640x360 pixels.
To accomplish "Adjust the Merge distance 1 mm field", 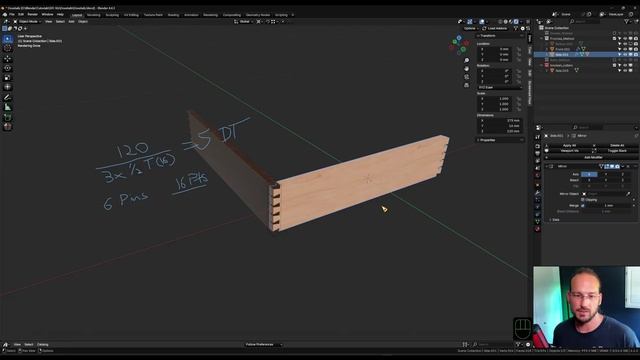I will point(609,205).
